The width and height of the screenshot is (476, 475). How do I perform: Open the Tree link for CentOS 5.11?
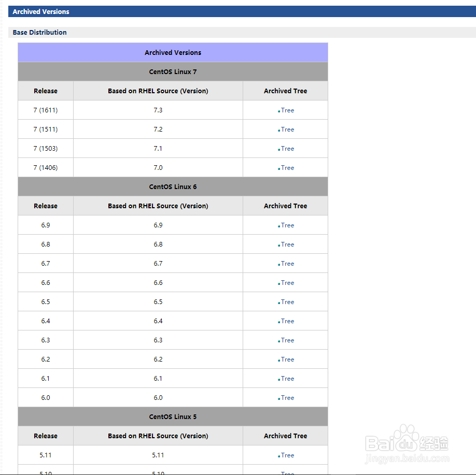click(x=287, y=455)
